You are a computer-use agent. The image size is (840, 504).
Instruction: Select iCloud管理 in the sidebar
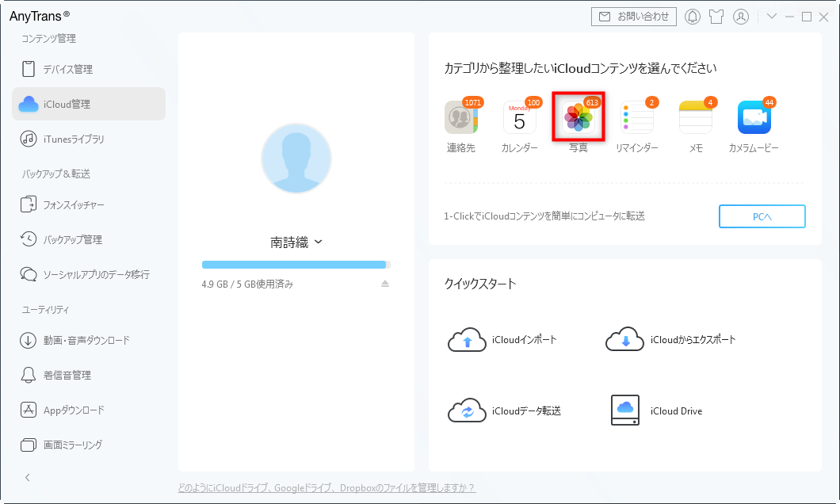coord(89,104)
